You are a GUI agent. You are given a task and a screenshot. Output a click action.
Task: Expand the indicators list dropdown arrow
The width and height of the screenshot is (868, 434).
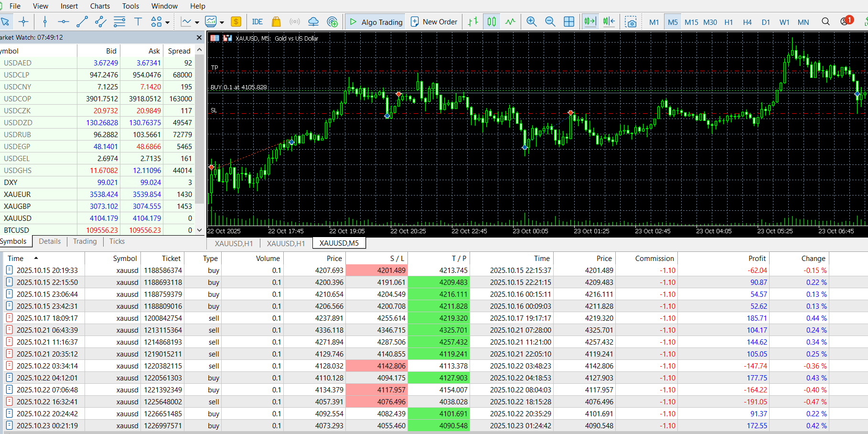click(x=196, y=22)
